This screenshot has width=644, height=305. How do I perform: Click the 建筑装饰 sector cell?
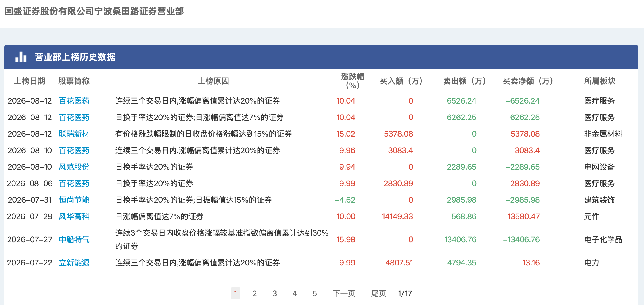[x=599, y=200]
